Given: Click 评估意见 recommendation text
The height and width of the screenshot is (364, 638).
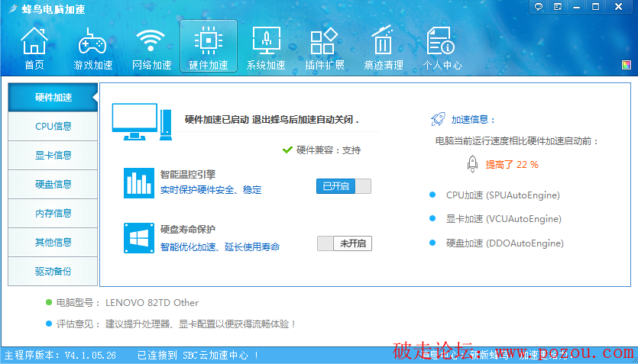Looking at the screenshot, I should click(176, 324).
